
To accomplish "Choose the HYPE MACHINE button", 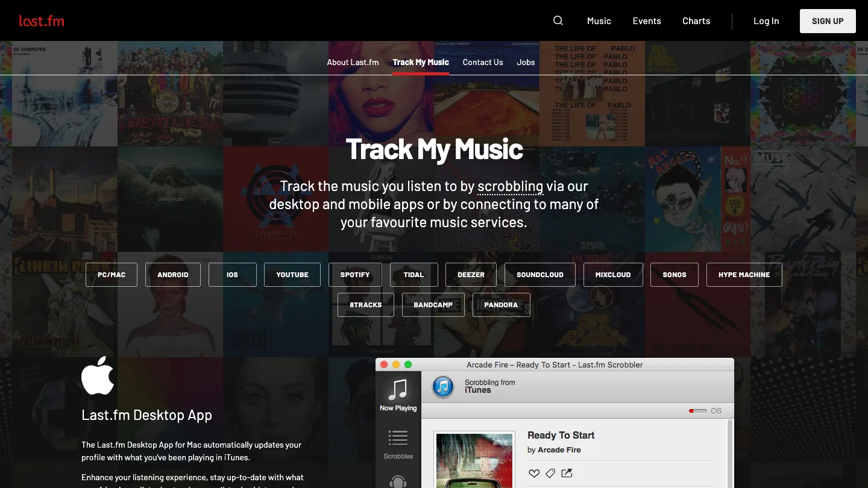I will click(x=744, y=275).
